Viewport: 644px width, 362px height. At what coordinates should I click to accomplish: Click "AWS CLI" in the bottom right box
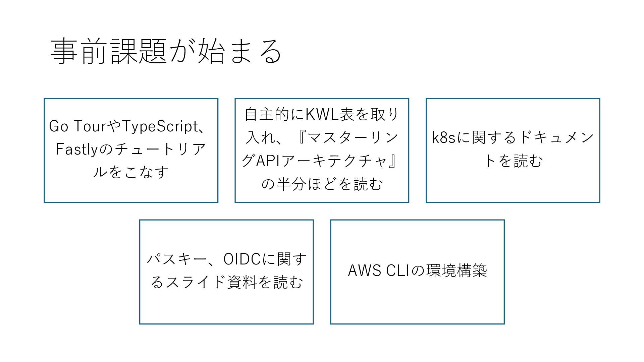tap(379, 271)
